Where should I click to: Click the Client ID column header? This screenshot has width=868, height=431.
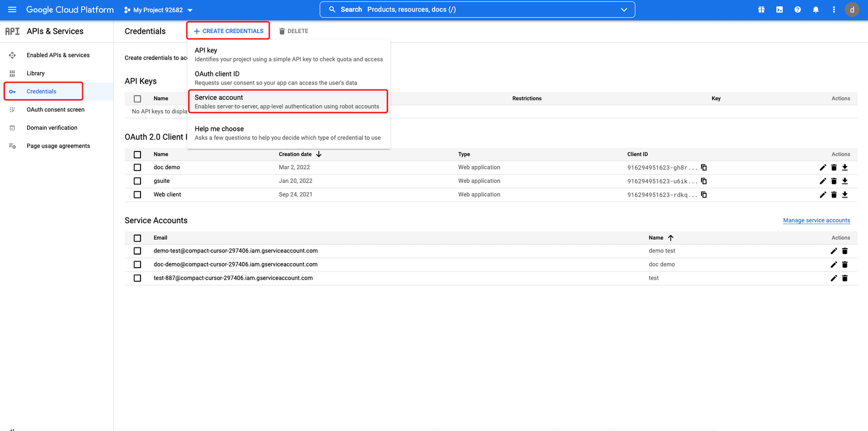(x=637, y=154)
